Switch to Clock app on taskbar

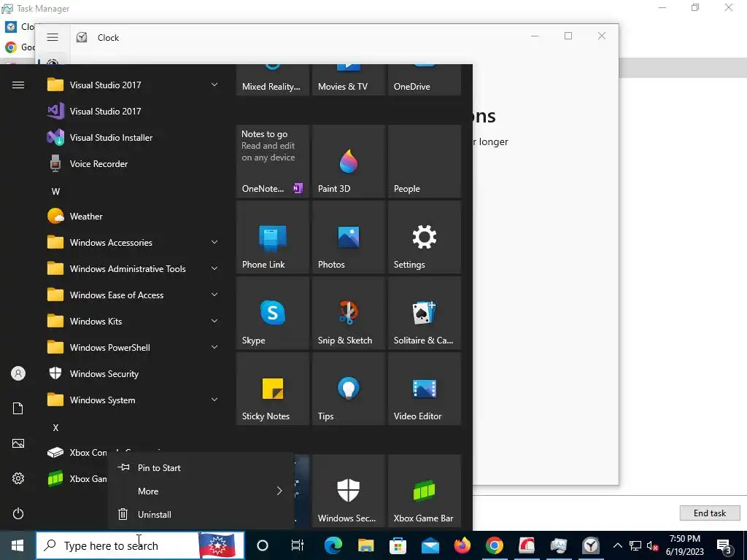(591, 545)
